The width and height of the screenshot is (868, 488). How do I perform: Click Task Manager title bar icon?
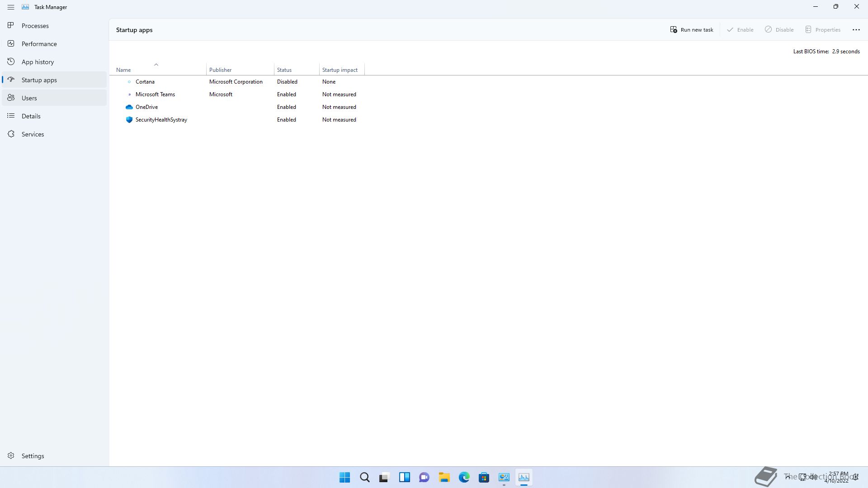[x=25, y=7]
